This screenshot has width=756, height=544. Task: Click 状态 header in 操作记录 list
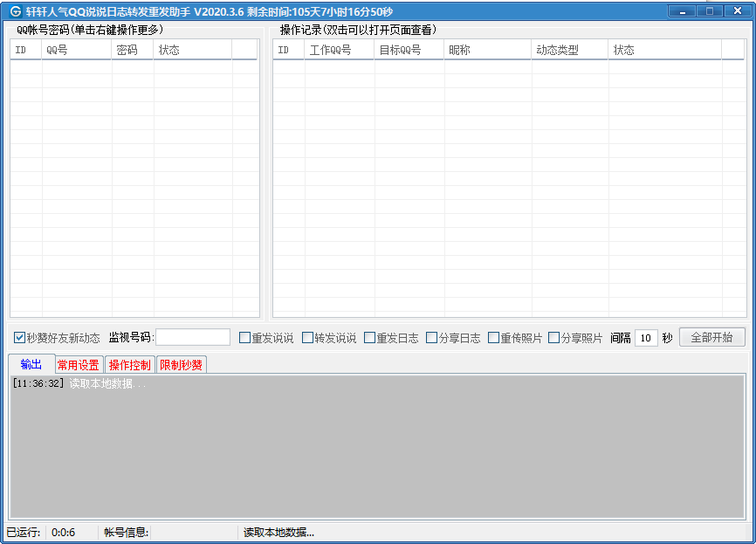pyautogui.click(x=665, y=50)
